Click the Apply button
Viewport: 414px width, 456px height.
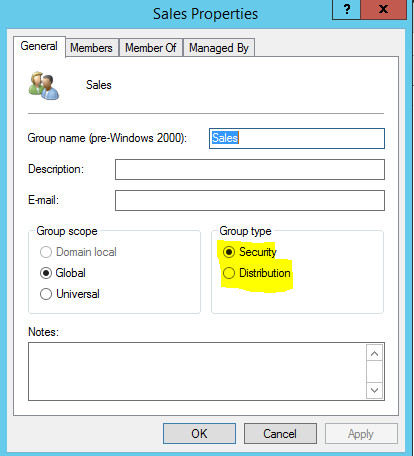click(361, 434)
